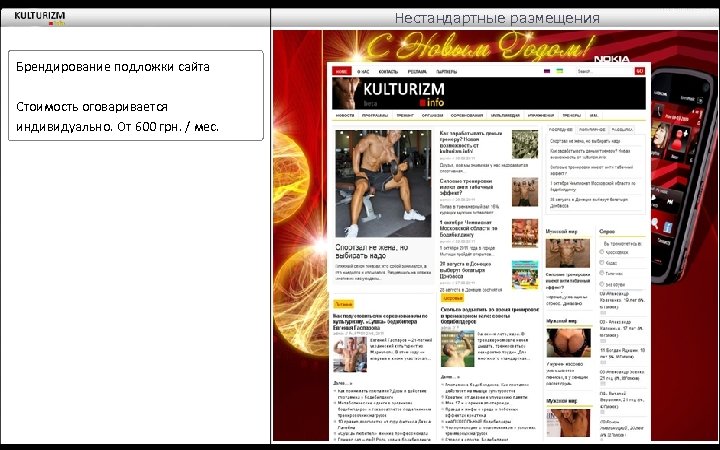This screenshot has height=450, width=720.
Task: Open the '28 августа в Донецке' article headline
Action: coord(466,270)
